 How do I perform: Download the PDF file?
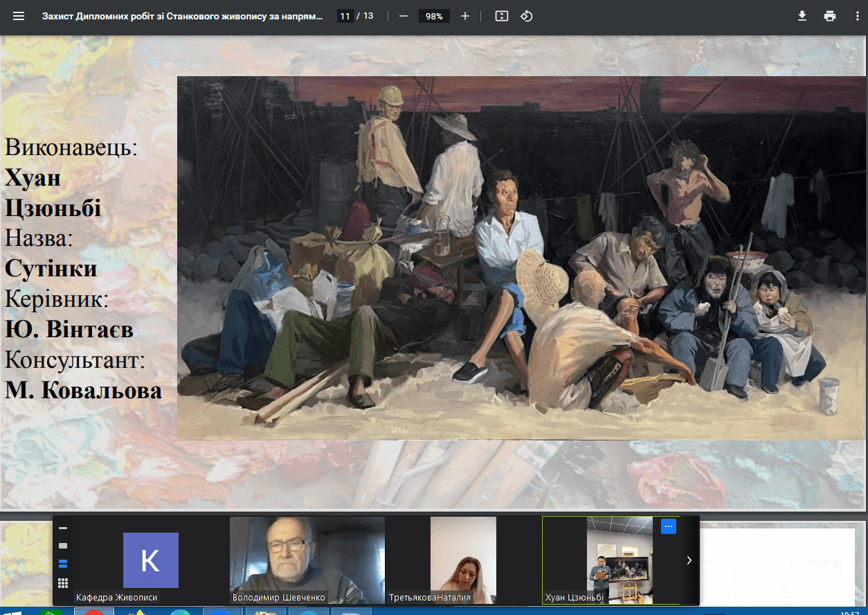(x=802, y=16)
